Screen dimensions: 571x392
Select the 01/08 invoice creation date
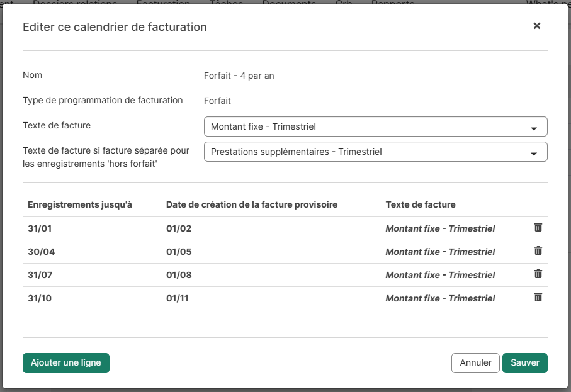179,275
